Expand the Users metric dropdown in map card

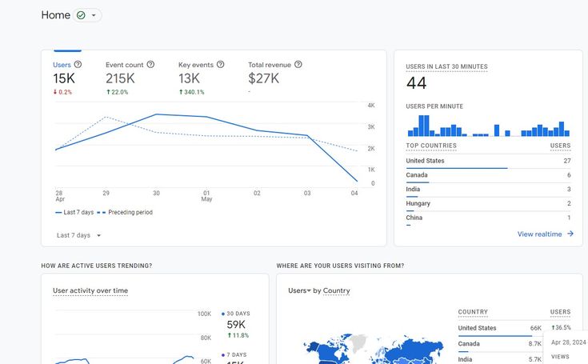click(309, 291)
